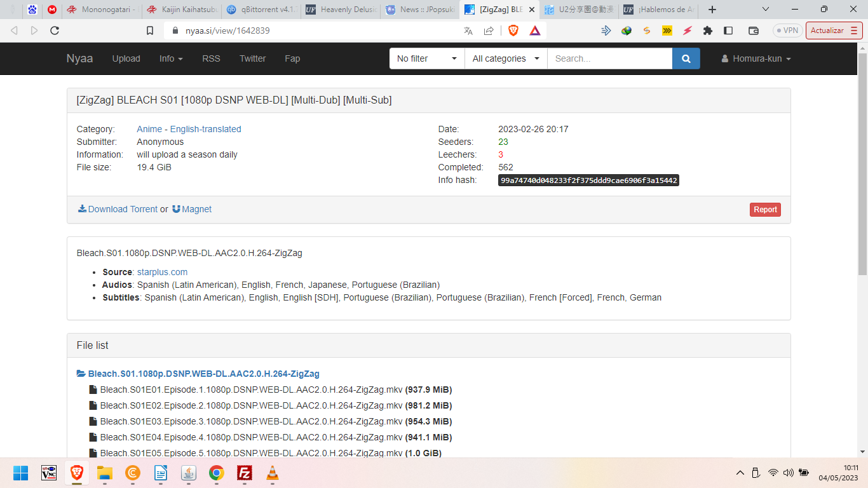Open Brave Shields lion icon
Viewport: 868px width, 488px height.
point(513,30)
